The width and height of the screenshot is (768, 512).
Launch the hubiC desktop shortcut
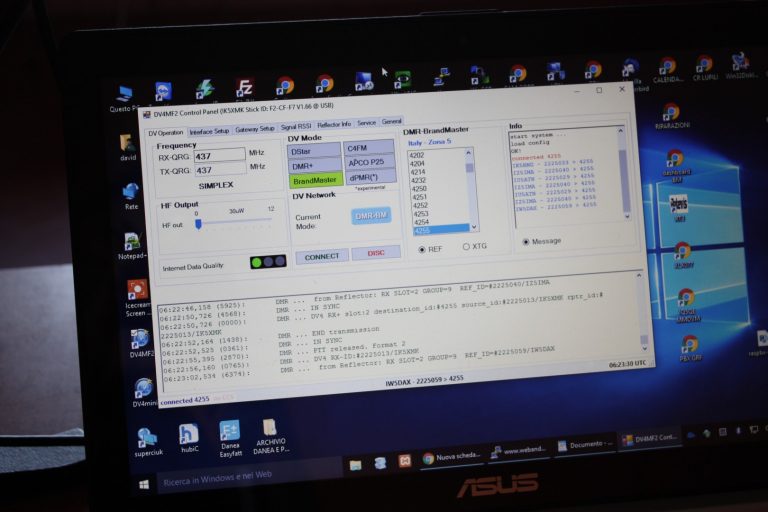pyautogui.click(x=189, y=438)
